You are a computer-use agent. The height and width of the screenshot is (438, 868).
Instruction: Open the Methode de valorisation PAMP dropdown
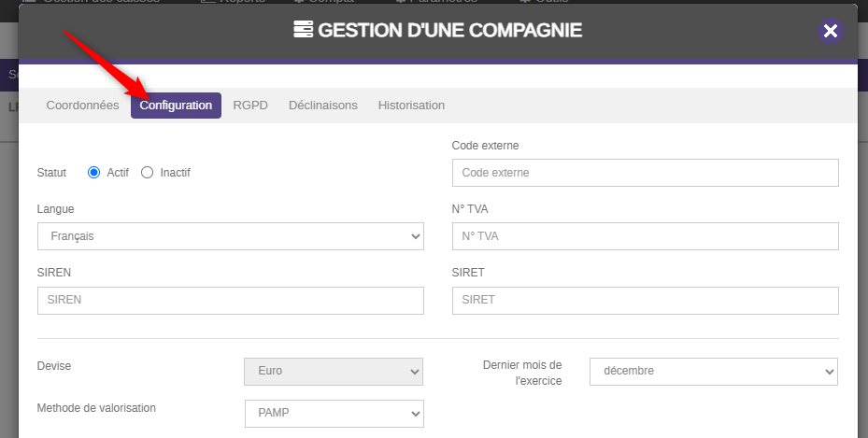click(334, 413)
